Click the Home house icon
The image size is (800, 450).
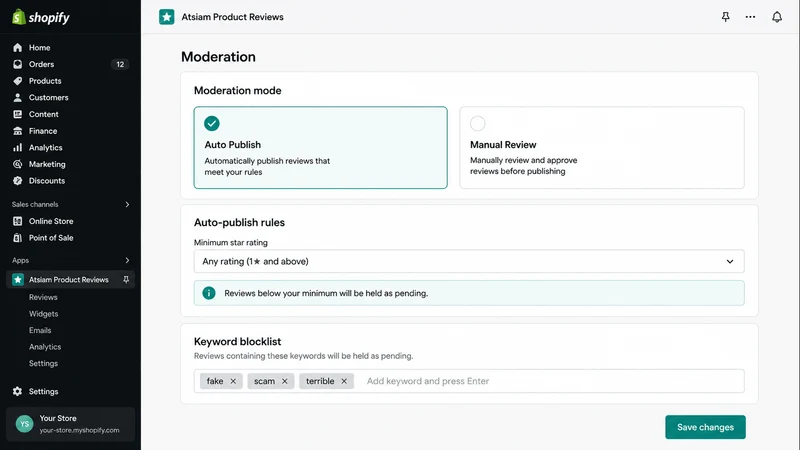17,47
